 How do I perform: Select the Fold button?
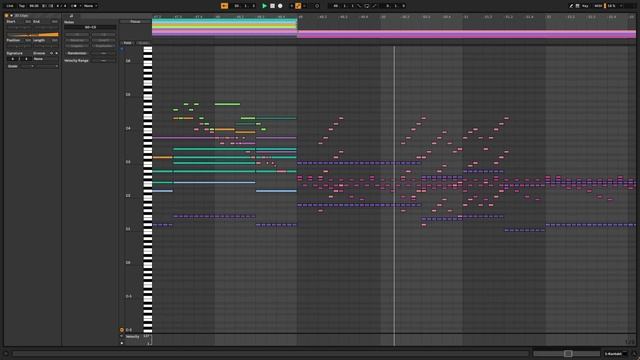pos(128,43)
